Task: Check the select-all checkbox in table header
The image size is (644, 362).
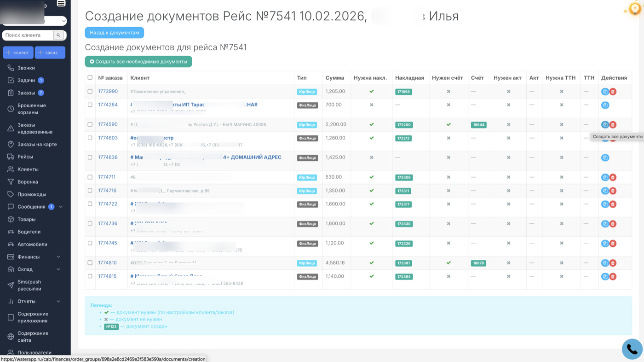Action: tap(90, 77)
